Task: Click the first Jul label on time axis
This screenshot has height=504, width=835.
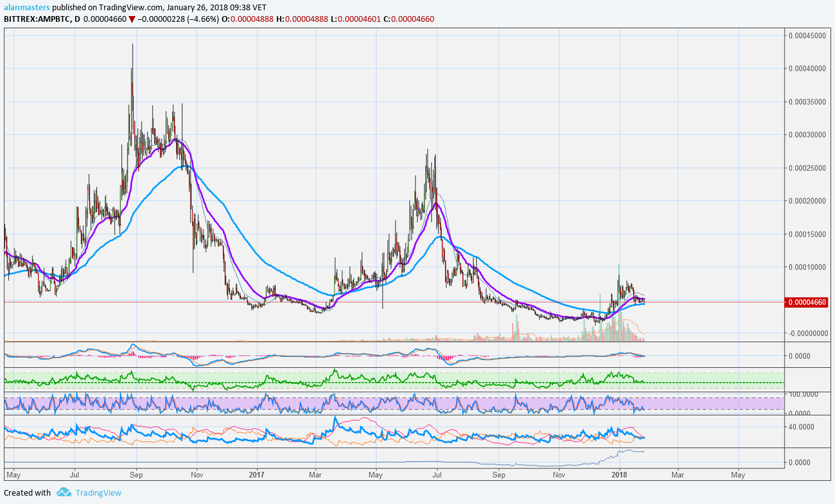Action: pos(75,475)
